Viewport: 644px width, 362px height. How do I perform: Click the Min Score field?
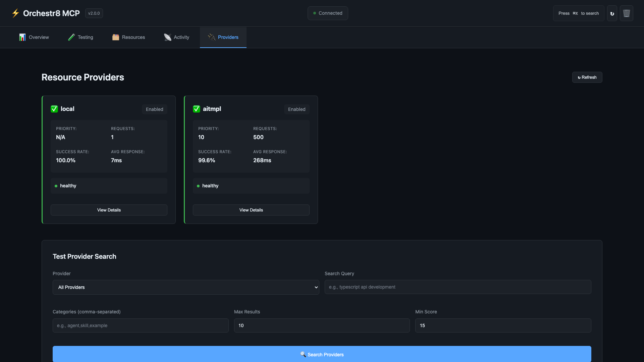point(503,325)
